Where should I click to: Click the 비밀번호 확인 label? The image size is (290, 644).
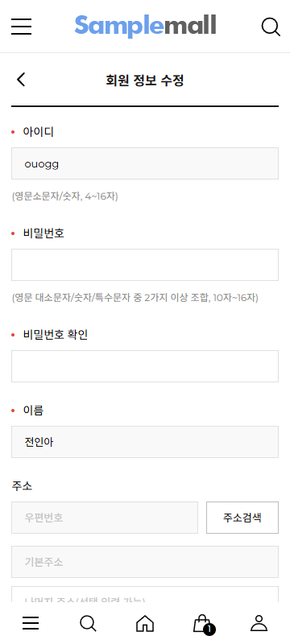point(56,335)
